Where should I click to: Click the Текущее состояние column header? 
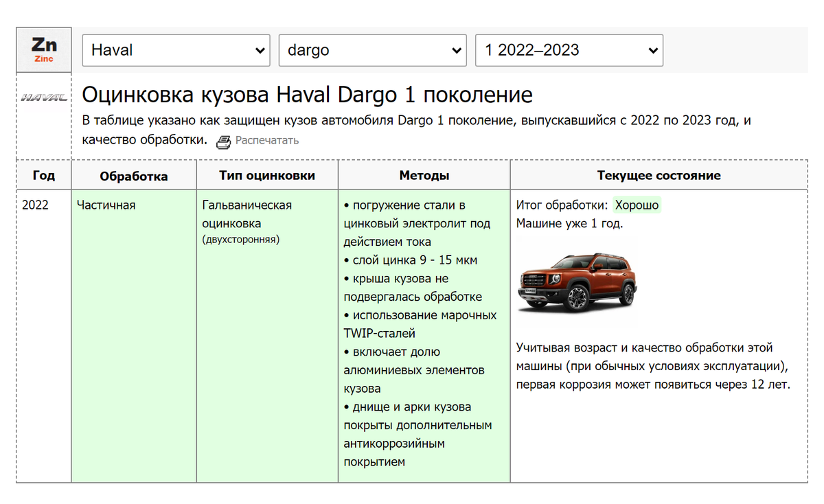(659, 175)
